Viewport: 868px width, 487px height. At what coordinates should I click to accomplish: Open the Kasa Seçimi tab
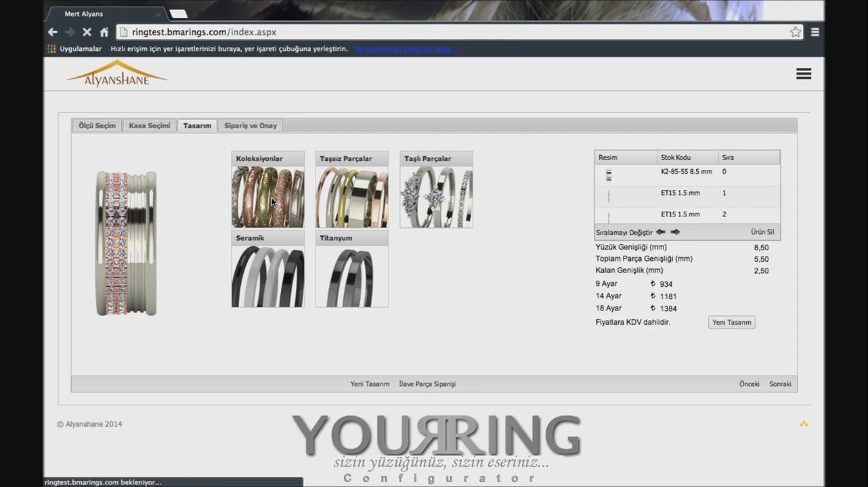tap(150, 126)
